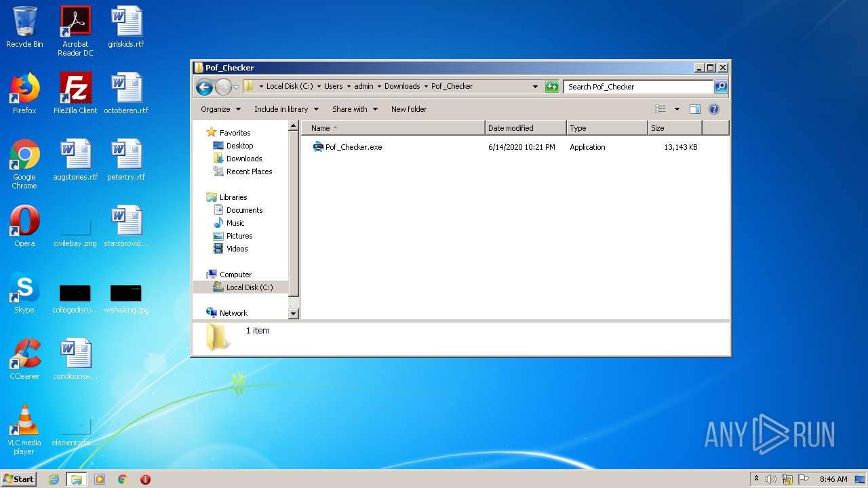The width and height of the screenshot is (868, 488).
Task: Click the search magnifier icon
Action: click(721, 87)
